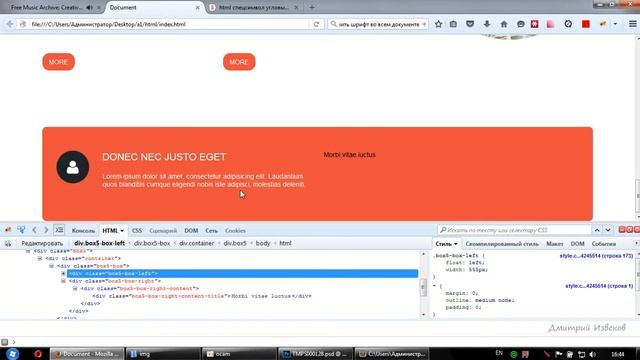
Task: Click the Редактировать button
Action: tap(42, 243)
